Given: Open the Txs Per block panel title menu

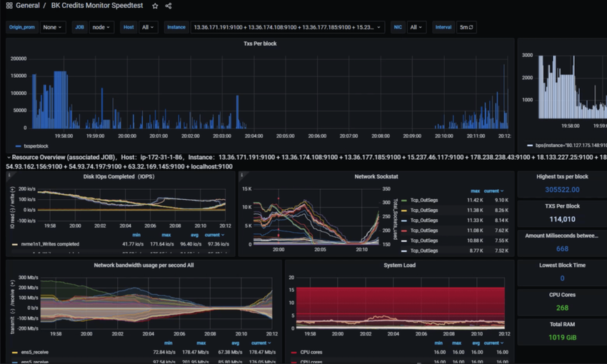Looking at the screenshot, I should point(260,44).
